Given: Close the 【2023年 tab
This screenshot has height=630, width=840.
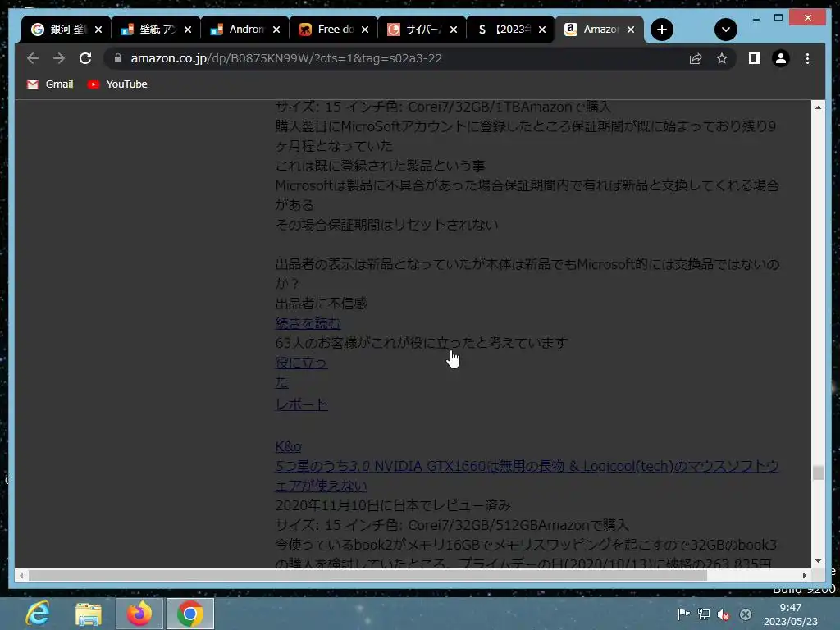Looking at the screenshot, I should point(542,30).
